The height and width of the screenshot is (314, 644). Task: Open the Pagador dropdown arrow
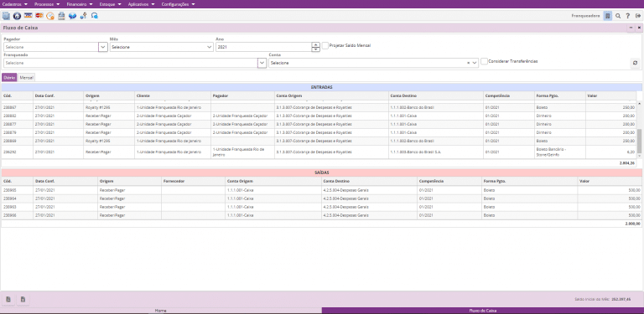point(103,47)
